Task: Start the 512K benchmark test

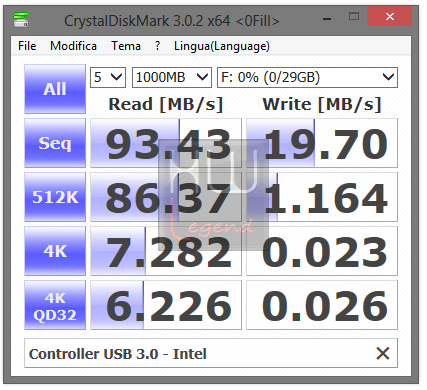Action: tap(55, 197)
